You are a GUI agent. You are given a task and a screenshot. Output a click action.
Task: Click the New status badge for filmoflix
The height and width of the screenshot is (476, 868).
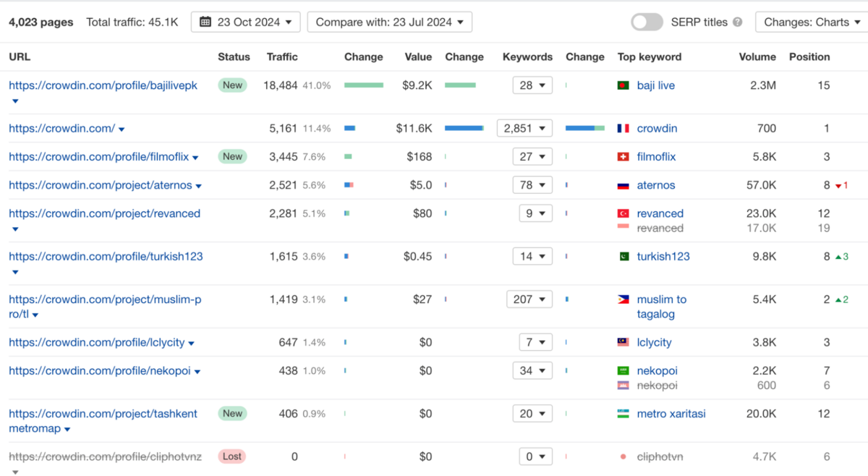click(x=232, y=156)
